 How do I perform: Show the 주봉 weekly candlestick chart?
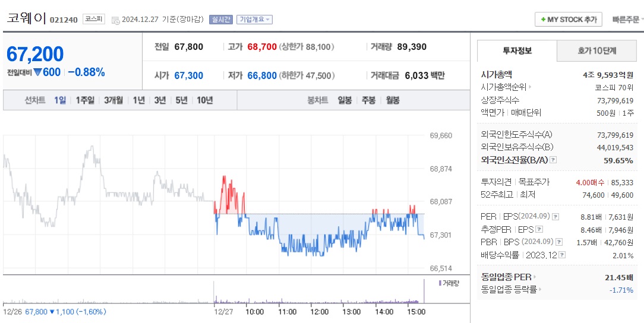368,100
